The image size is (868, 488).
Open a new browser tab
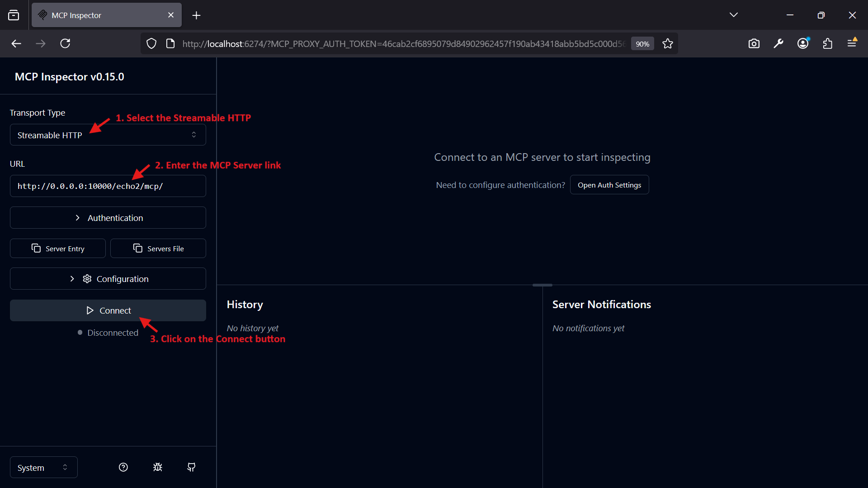[x=196, y=15]
